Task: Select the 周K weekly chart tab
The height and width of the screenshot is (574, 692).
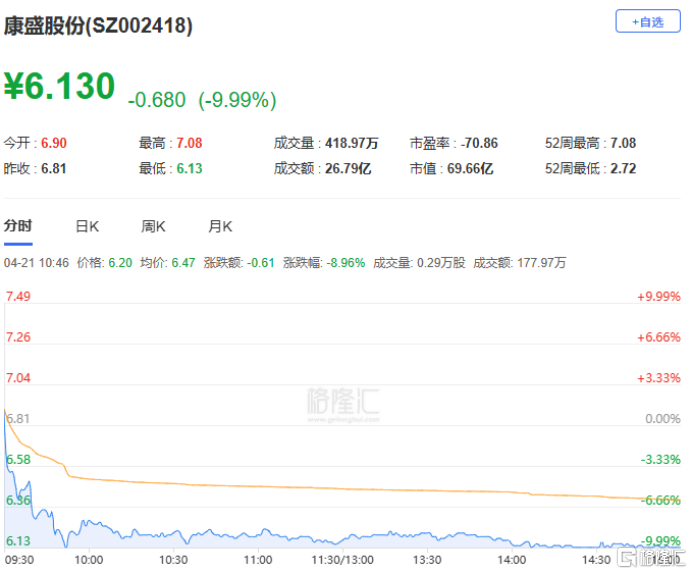Action: [154, 227]
